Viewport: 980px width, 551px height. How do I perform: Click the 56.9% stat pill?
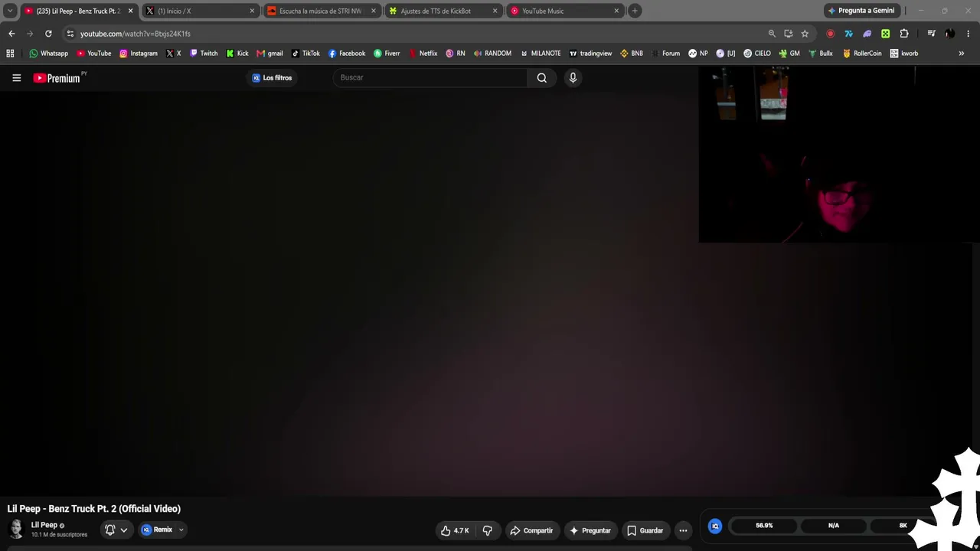[x=764, y=526]
